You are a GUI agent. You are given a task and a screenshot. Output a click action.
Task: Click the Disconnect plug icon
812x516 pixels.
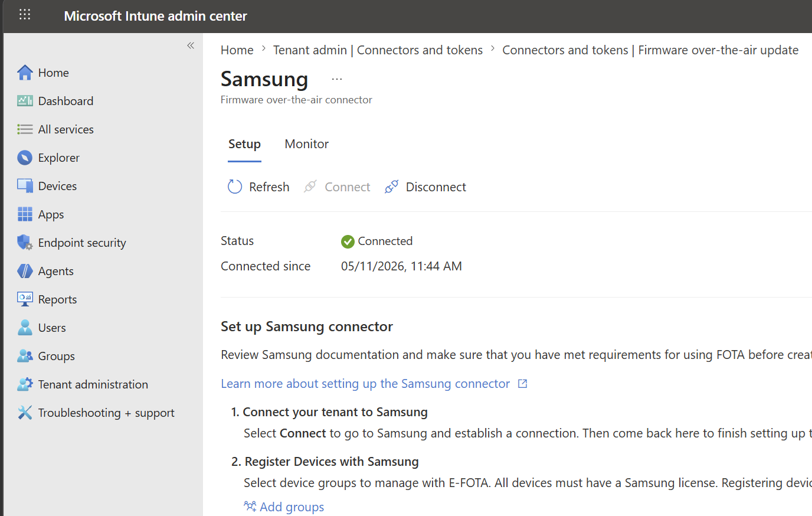(x=391, y=187)
